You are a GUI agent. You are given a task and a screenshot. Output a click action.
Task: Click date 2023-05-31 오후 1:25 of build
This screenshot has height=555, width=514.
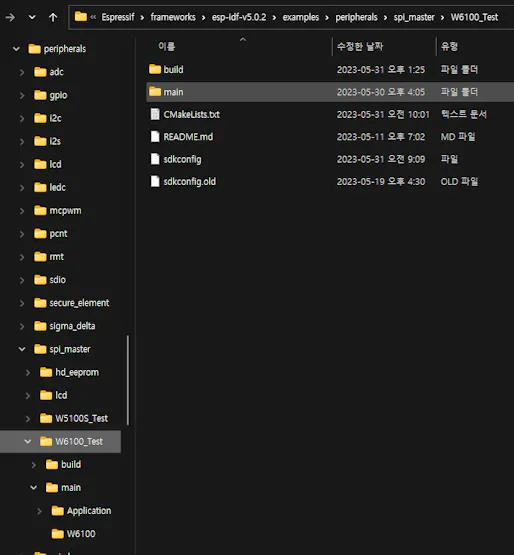point(381,69)
